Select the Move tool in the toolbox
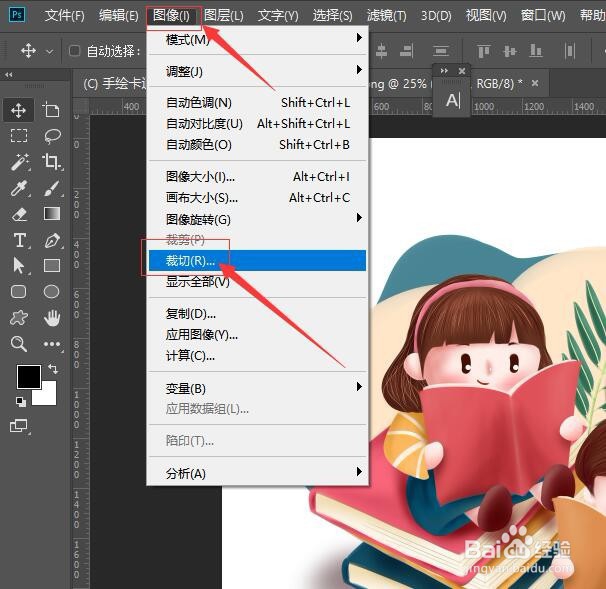 pyautogui.click(x=19, y=111)
